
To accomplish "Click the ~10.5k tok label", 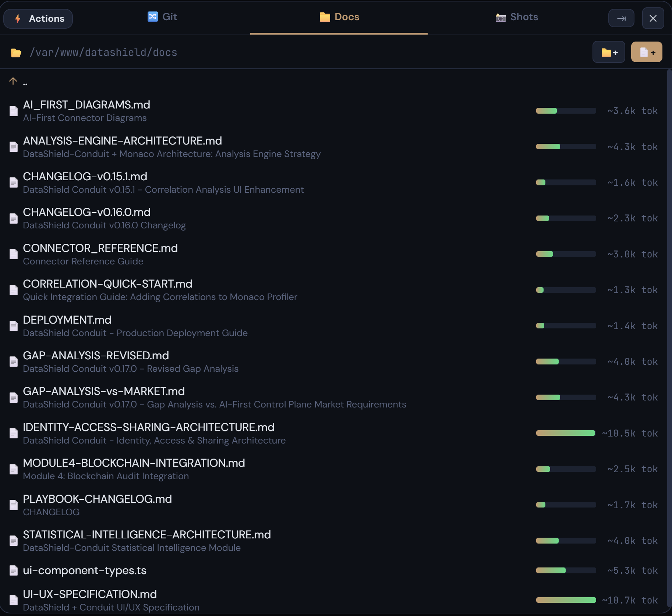I will tap(630, 433).
